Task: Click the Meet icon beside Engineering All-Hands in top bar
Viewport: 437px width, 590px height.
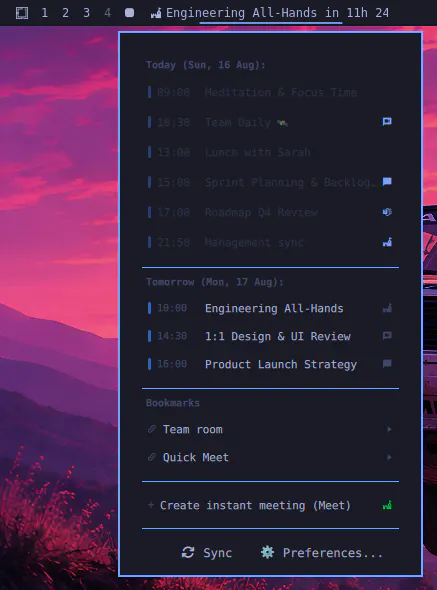Action: (x=156, y=14)
